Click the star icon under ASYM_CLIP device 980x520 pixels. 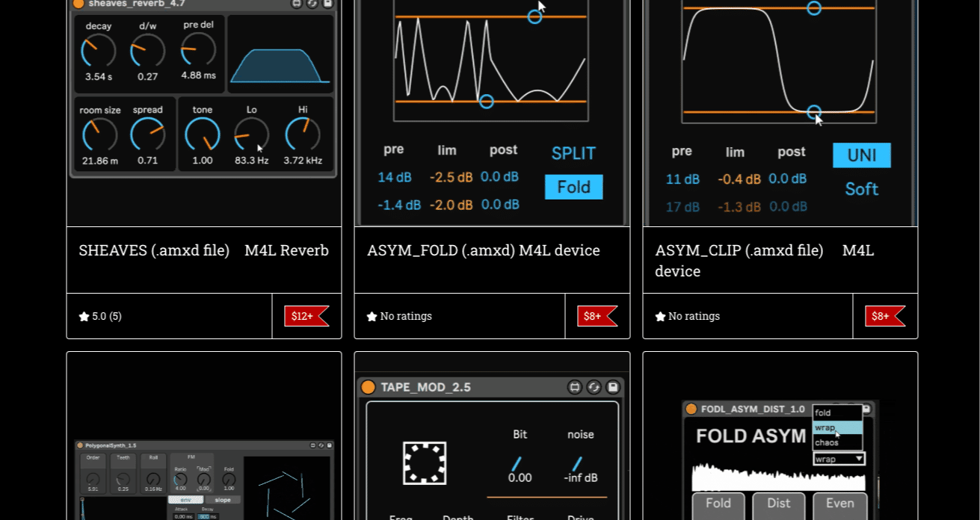660,316
